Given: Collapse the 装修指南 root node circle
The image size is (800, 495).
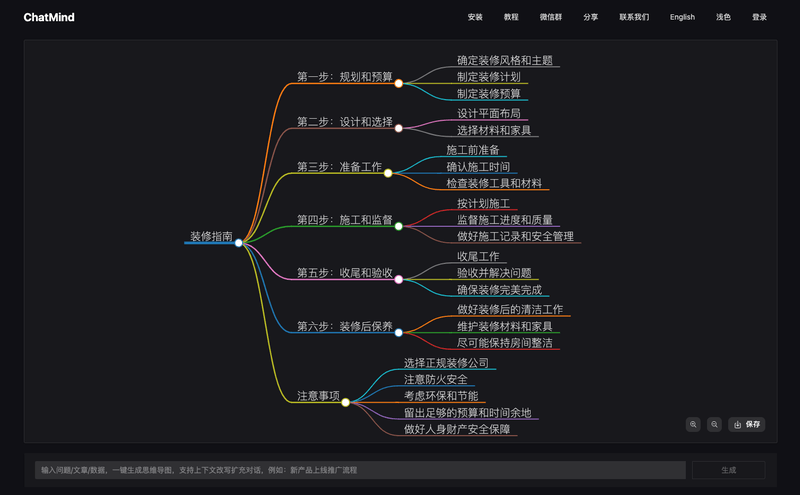Looking at the screenshot, I should (x=239, y=243).
